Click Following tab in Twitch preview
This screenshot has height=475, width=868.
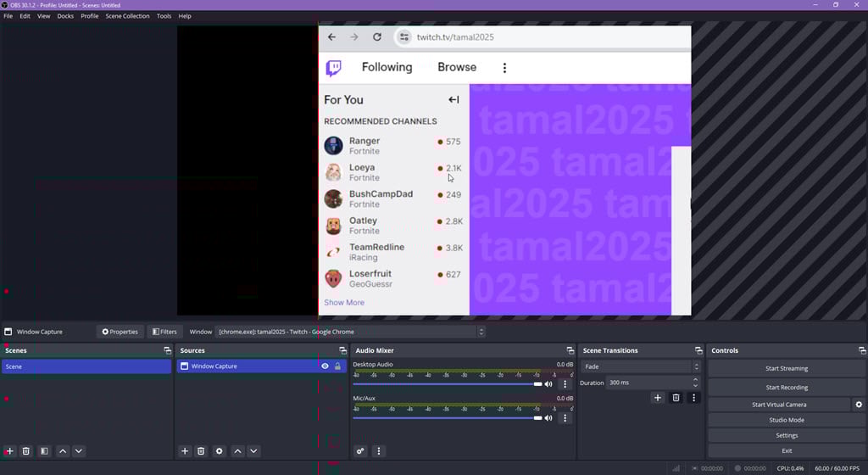[x=387, y=67]
